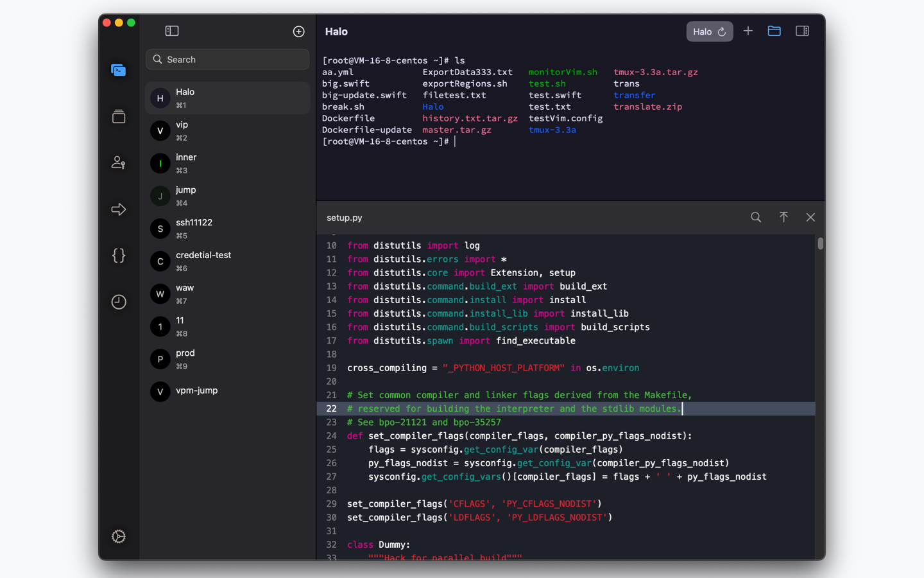Open the hosts terminal sidebar icon
The image size is (924, 578).
point(118,70)
